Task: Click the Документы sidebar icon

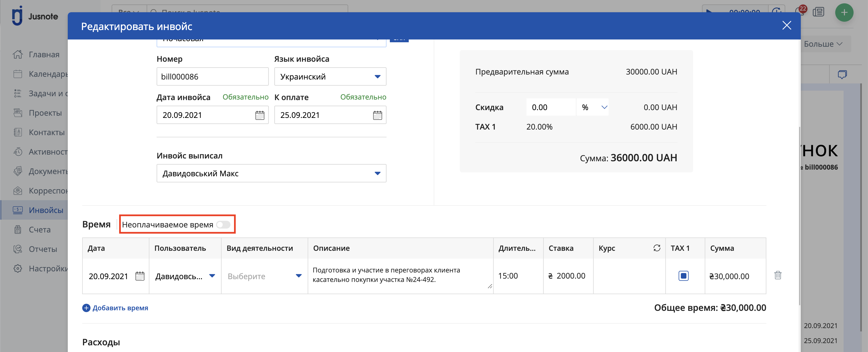Action: [17, 171]
